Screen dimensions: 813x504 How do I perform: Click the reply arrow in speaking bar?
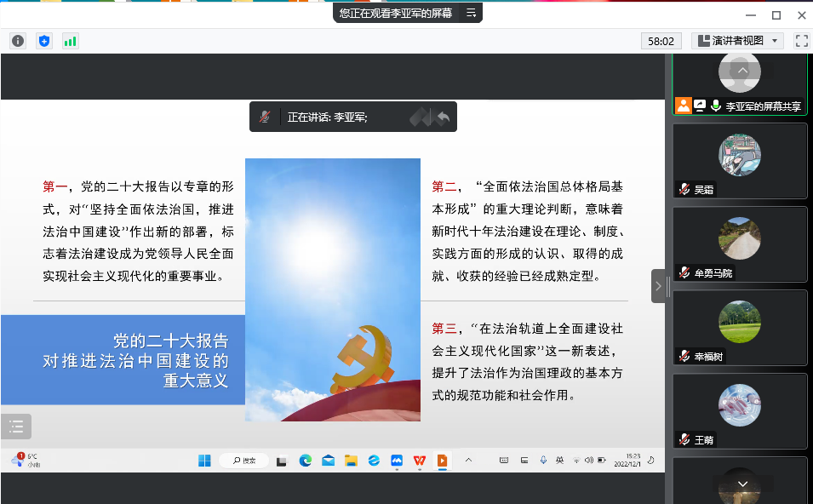(442, 117)
